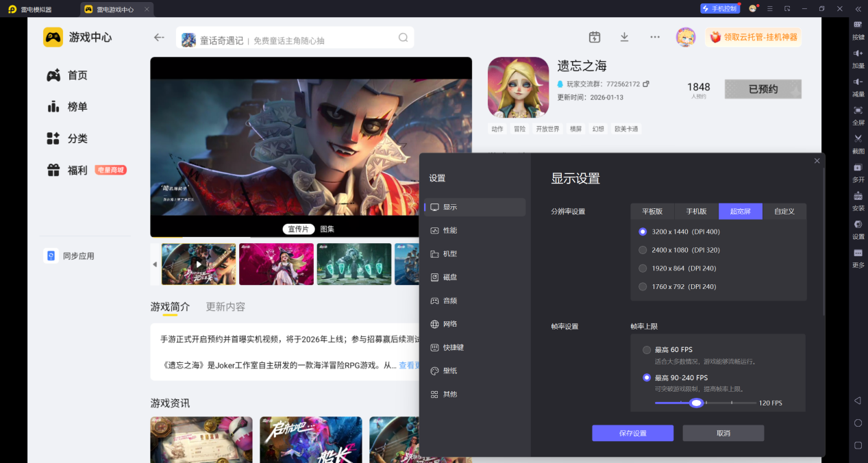This screenshot has width=868, height=463.
Task: Open the calendar reservation icon
Action: [x=595, y=37]
